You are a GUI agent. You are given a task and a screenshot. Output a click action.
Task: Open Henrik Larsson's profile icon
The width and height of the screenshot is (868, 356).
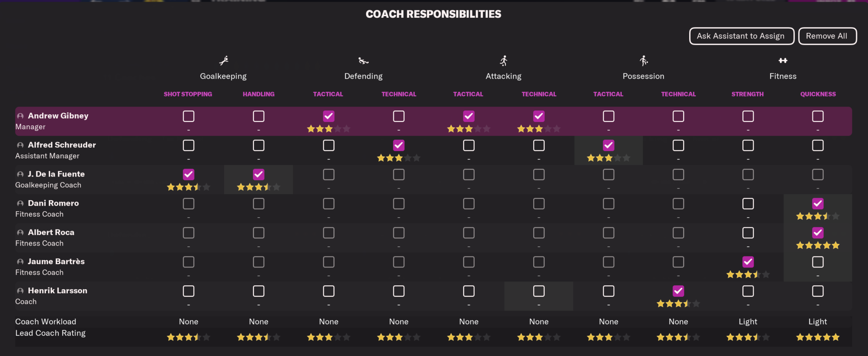19,291
